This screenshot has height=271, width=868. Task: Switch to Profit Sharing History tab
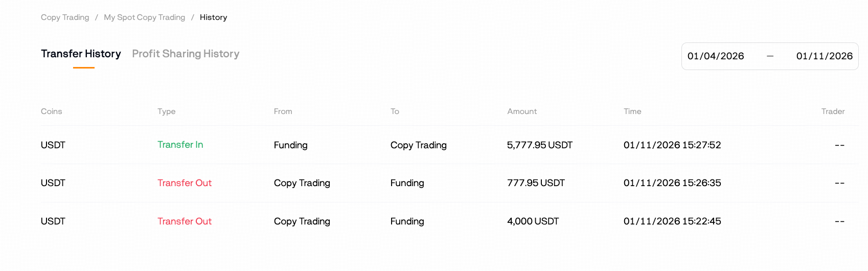click(x=186, y=54)
